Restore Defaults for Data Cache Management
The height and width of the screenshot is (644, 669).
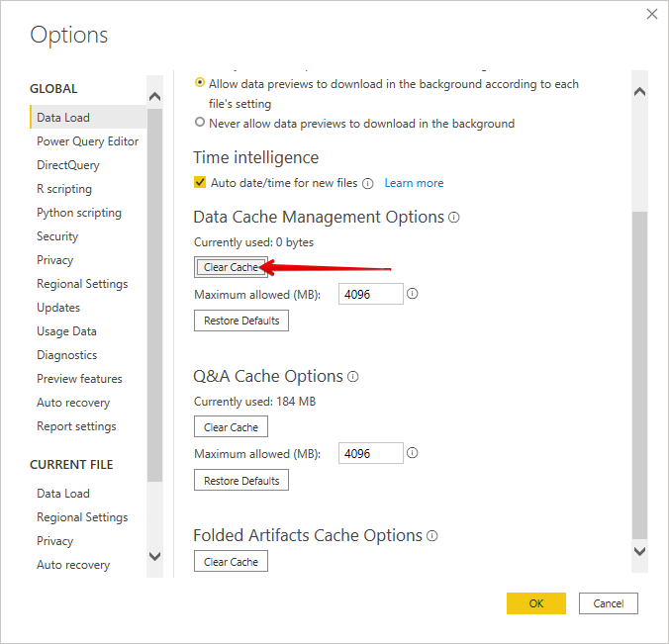(241, 321)
